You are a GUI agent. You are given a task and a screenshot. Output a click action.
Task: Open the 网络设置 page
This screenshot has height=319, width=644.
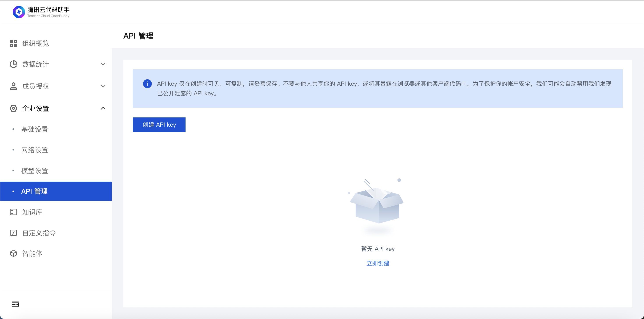click(34, 150)
